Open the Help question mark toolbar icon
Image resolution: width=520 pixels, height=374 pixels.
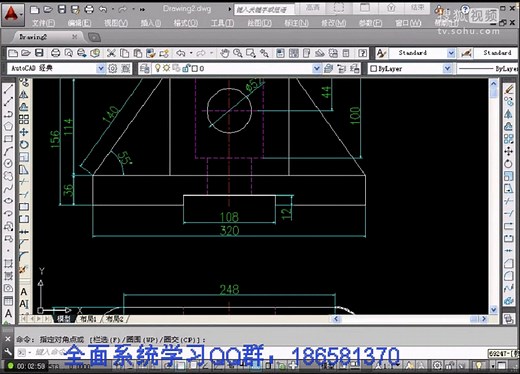363,53
